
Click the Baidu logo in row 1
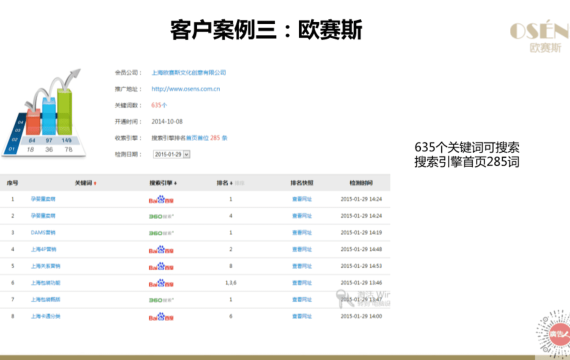pyautogui.click(x=161, y=199)
